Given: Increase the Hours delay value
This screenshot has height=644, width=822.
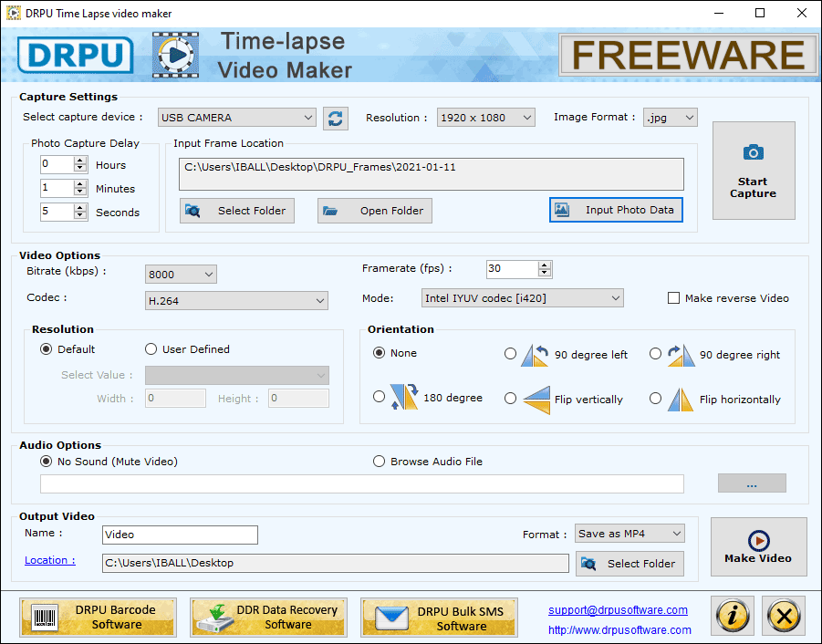Looking at the screenshot, I should tap(80, 161).
